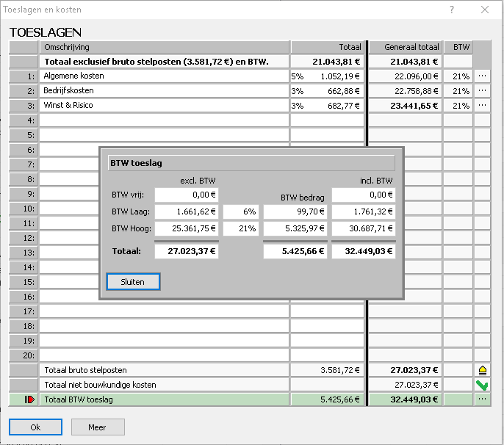Close the BTW toeslag popup with Sluiten
504x445 pixels.
point(133,282)
